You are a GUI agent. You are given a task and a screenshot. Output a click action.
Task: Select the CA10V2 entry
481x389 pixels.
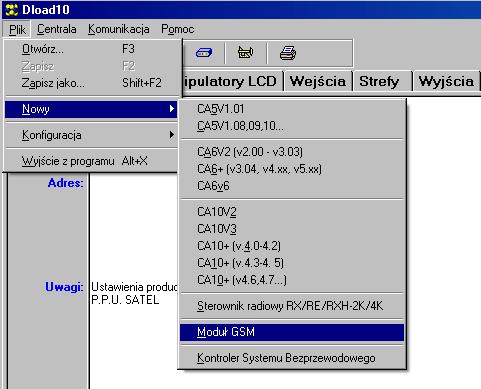(x=292, y=212)
